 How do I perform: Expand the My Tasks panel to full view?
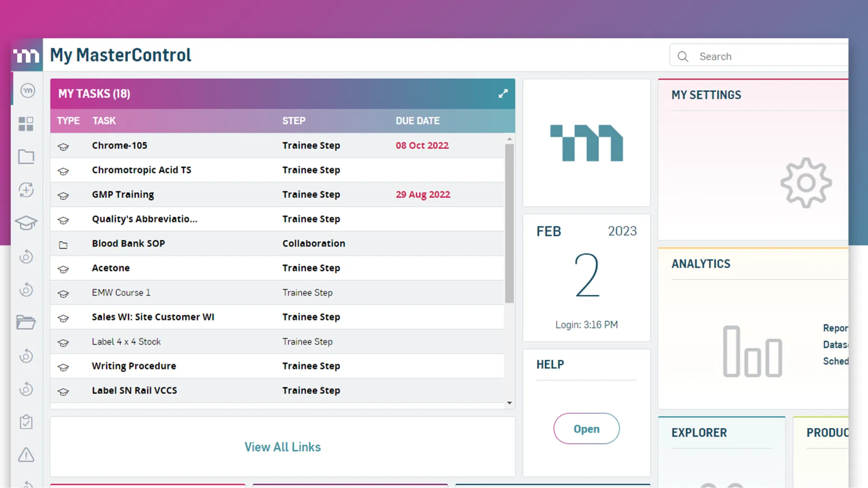pyautogui.click(x=503, y=94)
